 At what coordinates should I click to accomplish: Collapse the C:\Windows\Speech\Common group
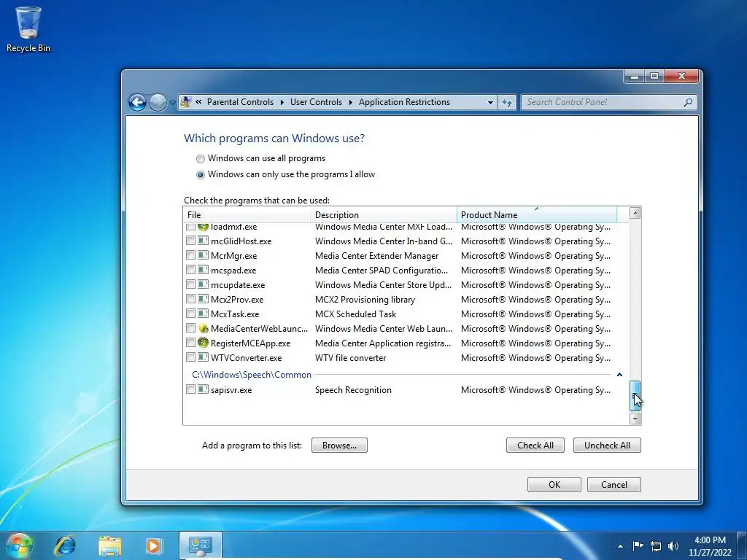point(619,375)
